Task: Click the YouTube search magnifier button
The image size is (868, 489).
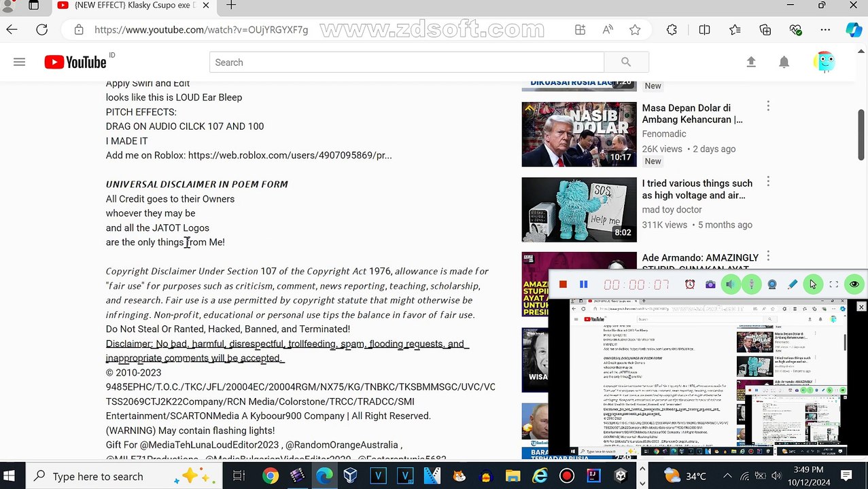Action: (626, 62)
